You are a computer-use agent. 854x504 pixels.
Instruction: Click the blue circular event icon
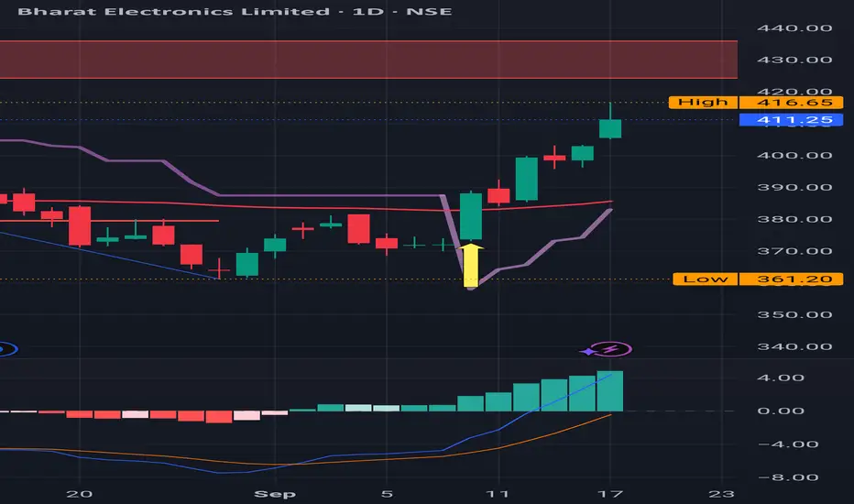[x=7, y=349]
